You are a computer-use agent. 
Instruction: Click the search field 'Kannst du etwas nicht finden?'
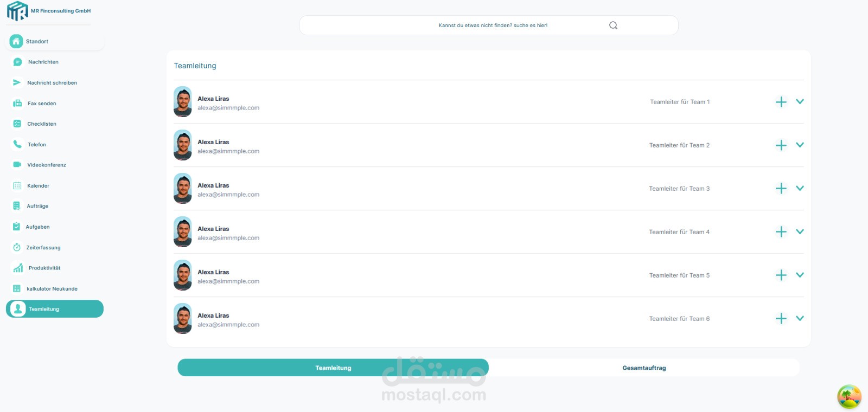click(x=489, y=25)
